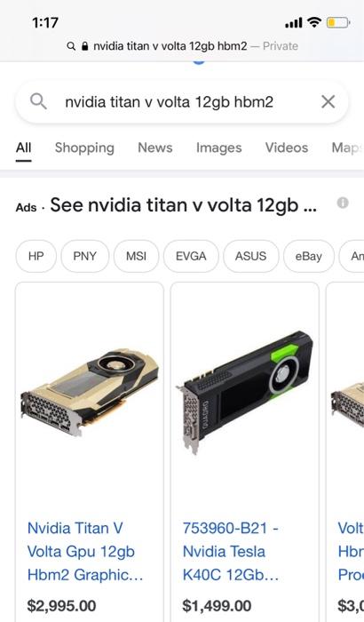364x622 pixels.
Task: Switch to the Shopping tab
Action: 84,148
